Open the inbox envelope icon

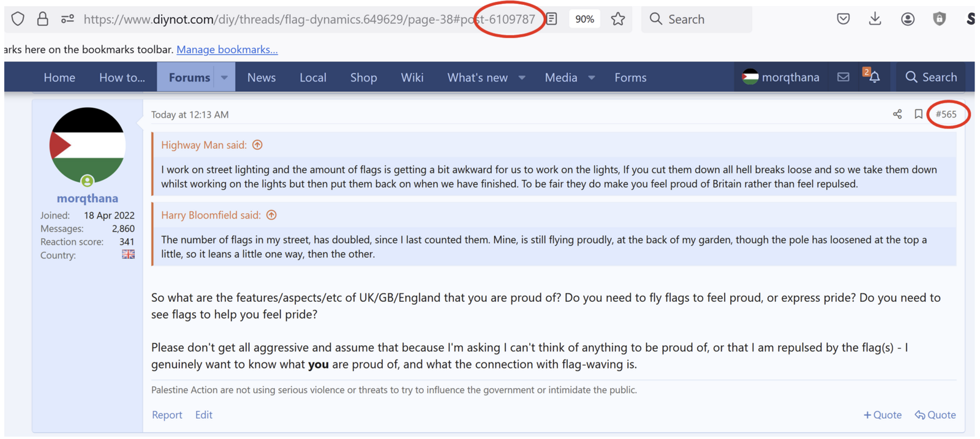coord(843,77)
